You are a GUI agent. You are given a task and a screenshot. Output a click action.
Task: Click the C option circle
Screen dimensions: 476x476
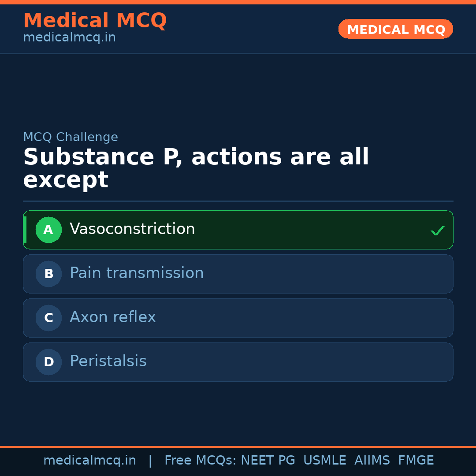(48, 318)
